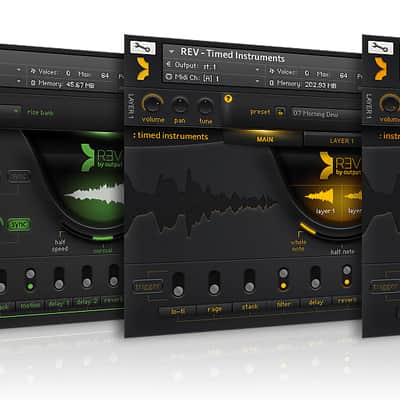
Task: Toggle the delay effect switch in Timed Instruments
Action: point(315,277)
